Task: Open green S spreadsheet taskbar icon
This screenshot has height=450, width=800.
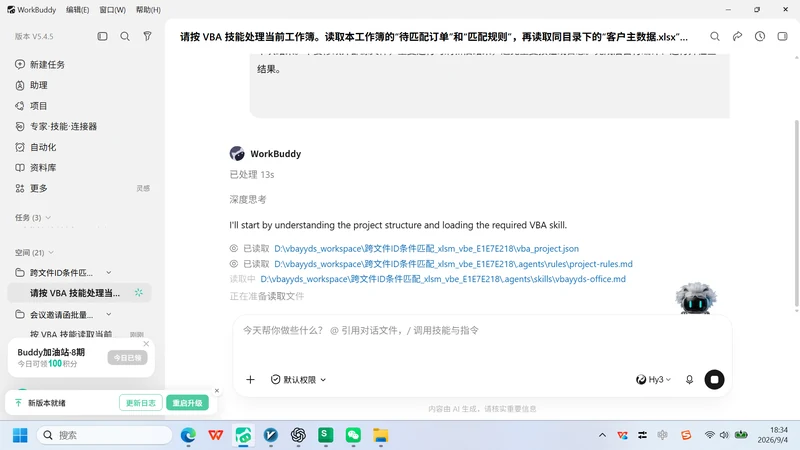Action: coord(326,435)
